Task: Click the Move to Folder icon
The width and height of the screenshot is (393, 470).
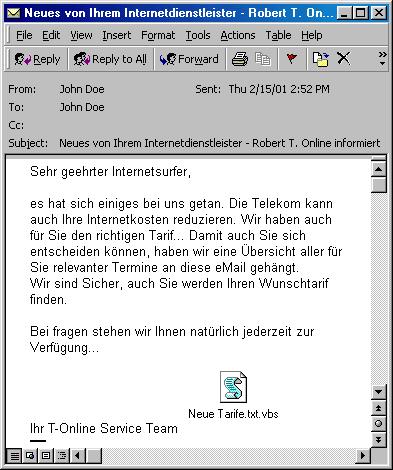Action: (320, 59)
